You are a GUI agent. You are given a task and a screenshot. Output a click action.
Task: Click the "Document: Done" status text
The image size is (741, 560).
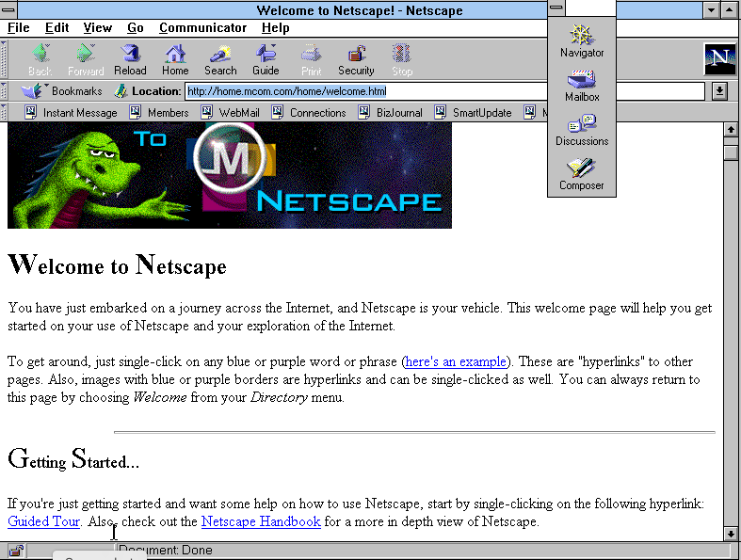coord(166,550)
